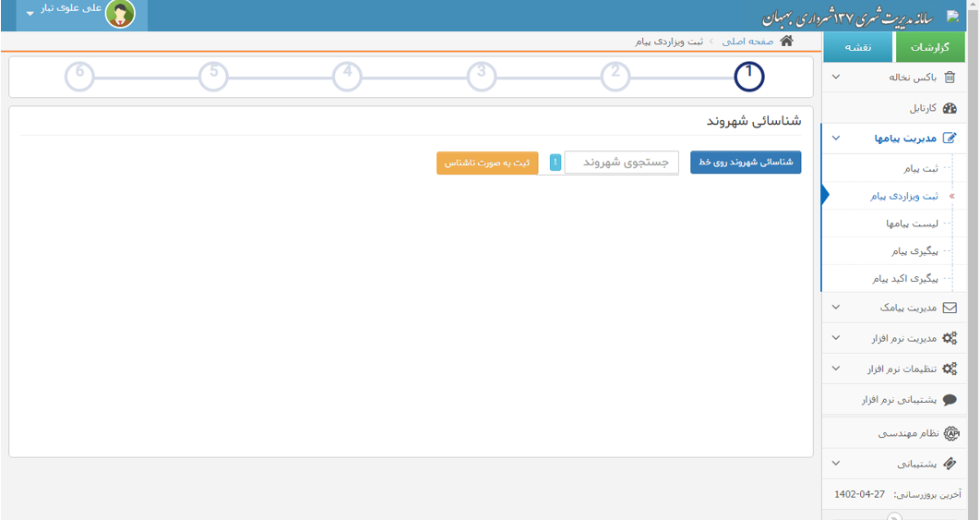This screenshot has height=520, width=980.
Task: Expand the تنظیمات نرم افزار section
Action: pyautogui.click(x=836, y=369)
